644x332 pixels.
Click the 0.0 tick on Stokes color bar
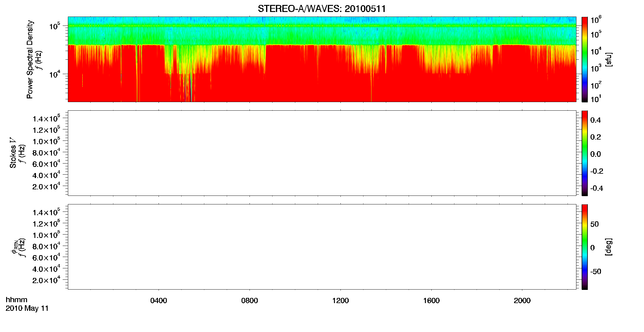[x=595, y=154]
